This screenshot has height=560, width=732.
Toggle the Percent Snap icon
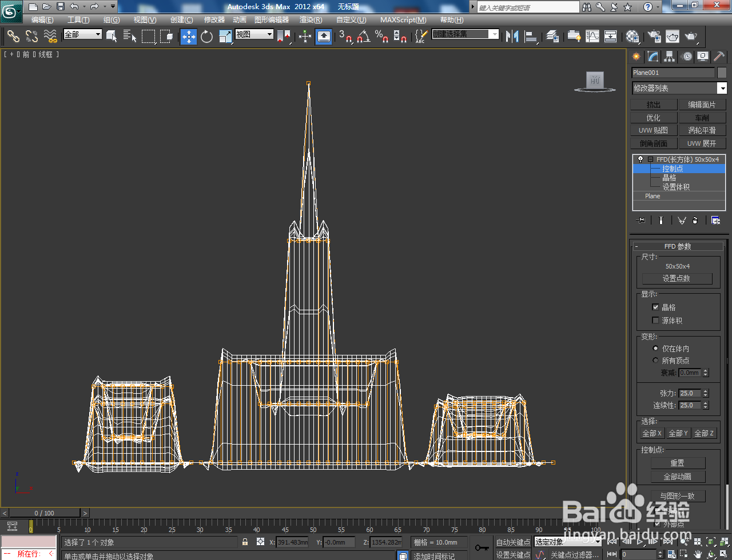click(x=381, y=36)
